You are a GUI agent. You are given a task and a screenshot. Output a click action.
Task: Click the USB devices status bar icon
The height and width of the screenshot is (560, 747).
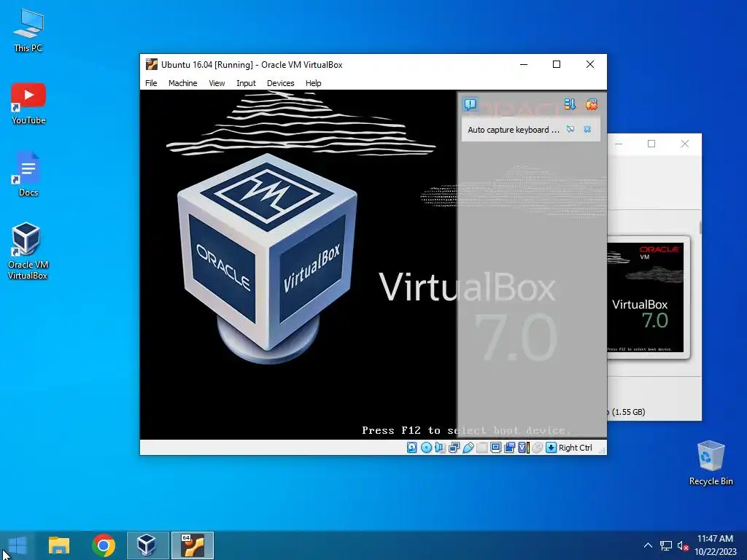[468, 448]
